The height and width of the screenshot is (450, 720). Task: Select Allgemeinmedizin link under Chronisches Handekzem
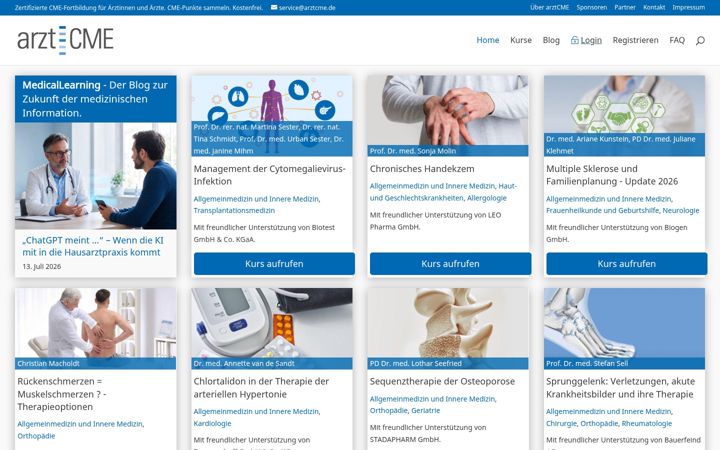432,186
